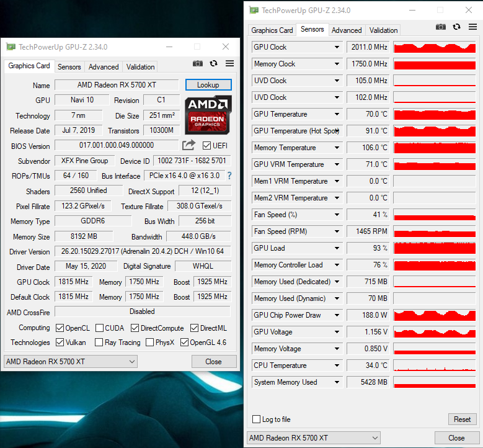Enable the Log to file checkbox
483x448 pixels.
click(256, 419)
